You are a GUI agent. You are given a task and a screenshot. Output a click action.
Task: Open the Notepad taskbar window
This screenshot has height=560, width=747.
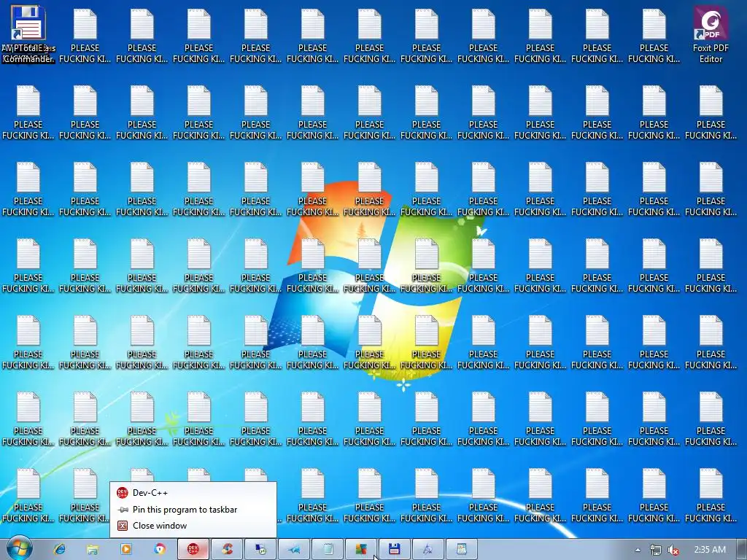pos(328,550)
